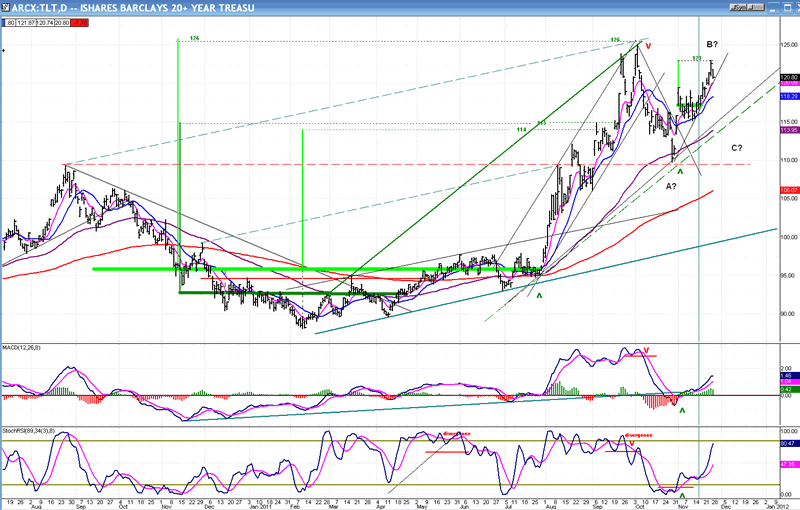Select the red V marker at price peak
800x510 pixels.
tap(648, 46)
